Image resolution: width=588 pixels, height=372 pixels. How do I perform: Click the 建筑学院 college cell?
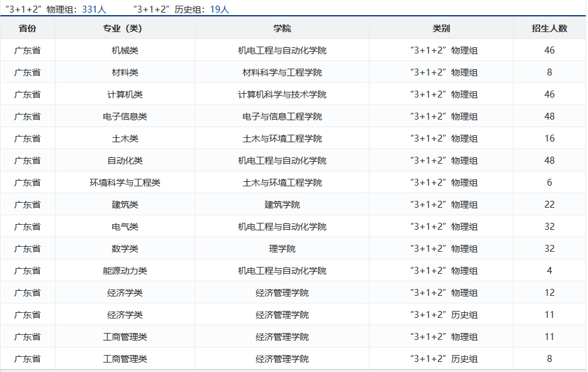click(x=282, y=205)
